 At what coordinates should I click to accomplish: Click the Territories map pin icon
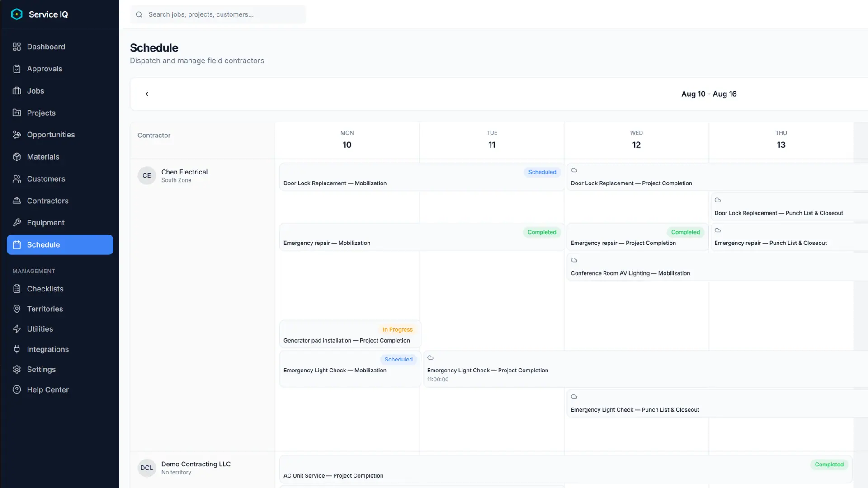(17, 309)
